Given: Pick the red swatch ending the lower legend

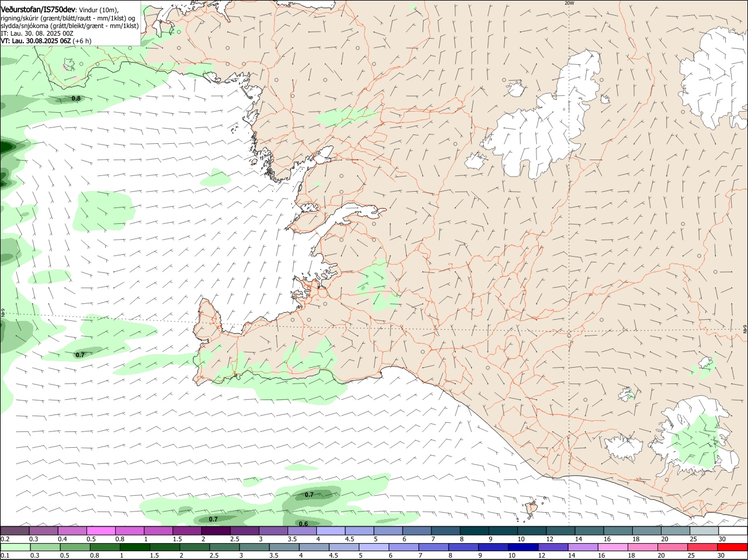Looking at the screenshot, I should click(733, 547).
